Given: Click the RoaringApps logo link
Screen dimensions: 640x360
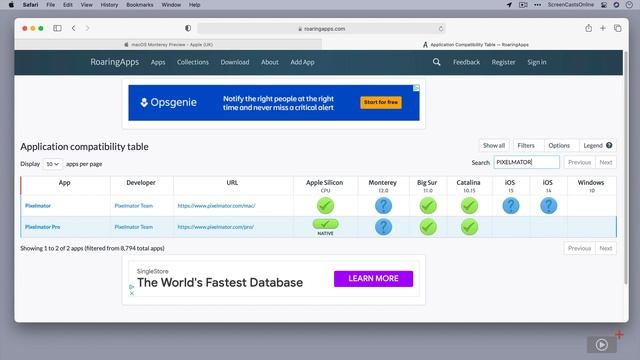Looking at the screenshot, I should tap(115, 62).
